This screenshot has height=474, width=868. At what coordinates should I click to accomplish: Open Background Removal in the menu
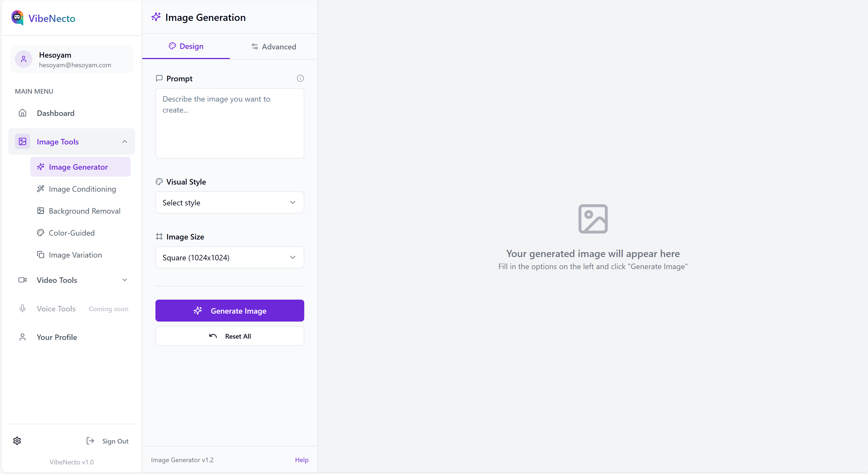84,211
